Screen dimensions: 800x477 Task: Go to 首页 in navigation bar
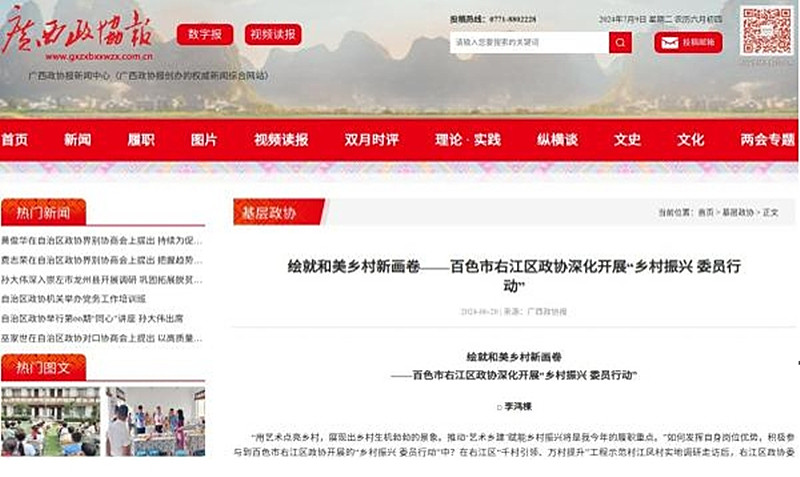click(x=15, y=139)
